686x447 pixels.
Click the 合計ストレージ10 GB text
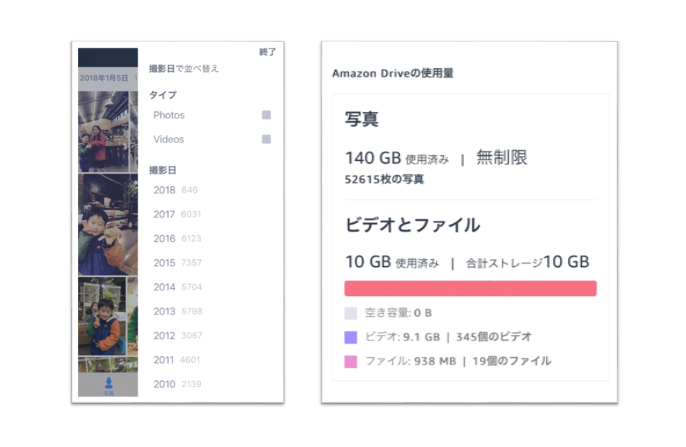[528, 262]
